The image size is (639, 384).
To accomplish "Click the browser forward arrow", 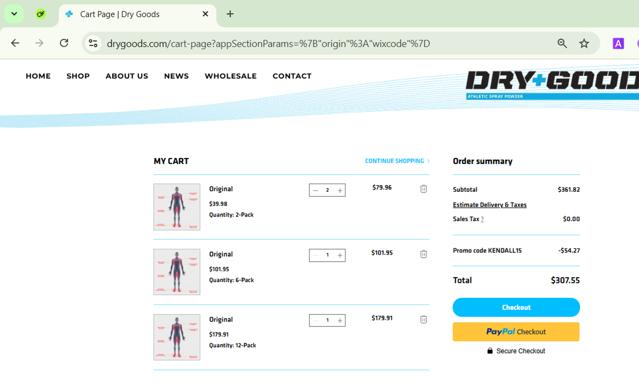I will [x=39, y=43].
